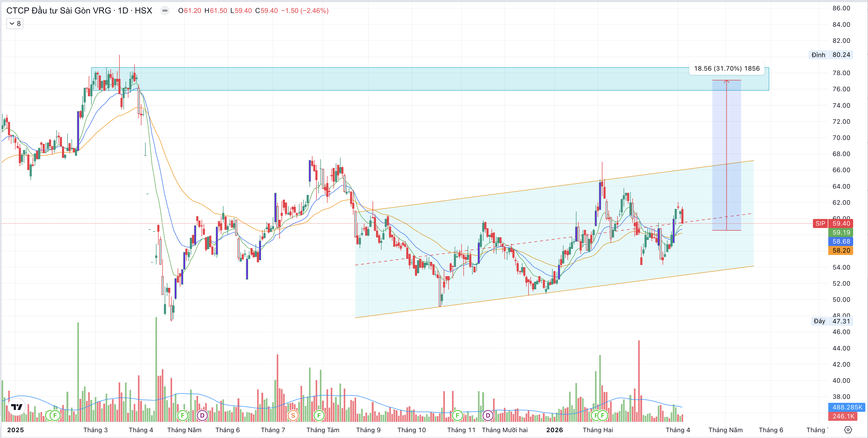Click the TradingView logo icon
The width and height of the screenshot is (868, 438).
click(x=16, y=407)
